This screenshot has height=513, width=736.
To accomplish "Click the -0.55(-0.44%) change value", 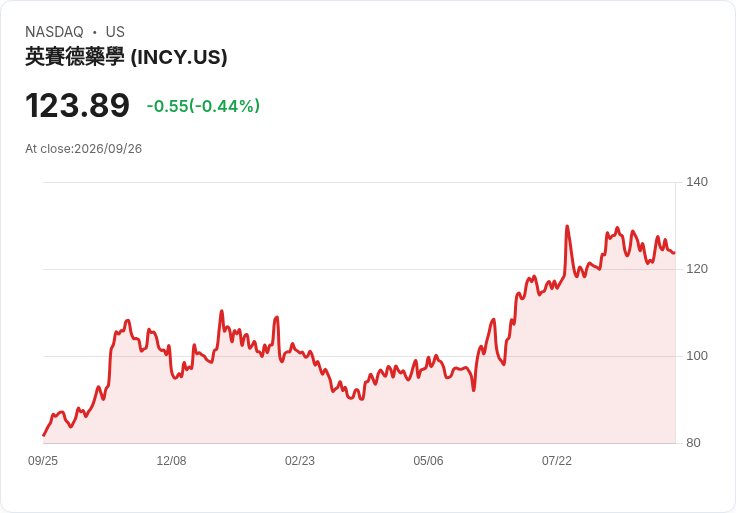I will pyautogui.click(x=203, y=106).
